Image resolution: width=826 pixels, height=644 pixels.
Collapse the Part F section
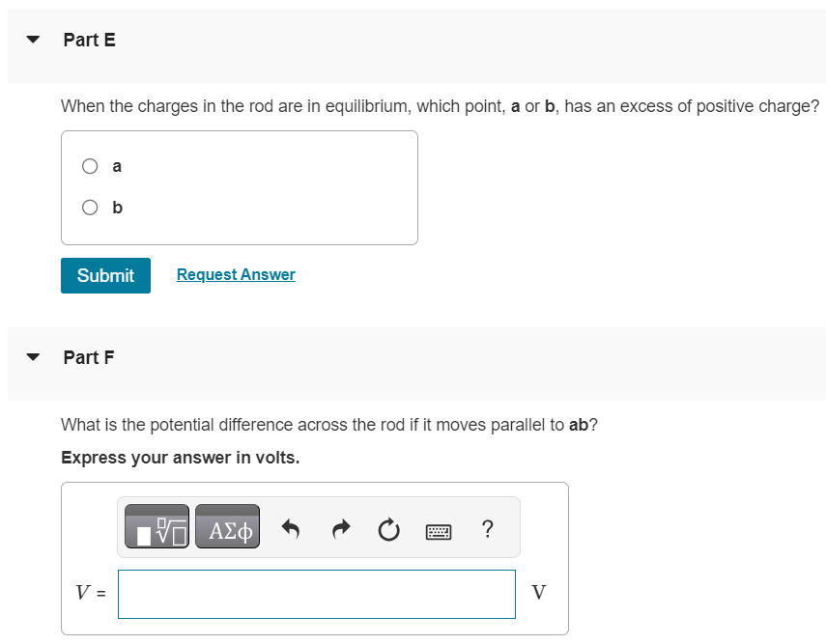pyautogui.click(x=33, y=357)
